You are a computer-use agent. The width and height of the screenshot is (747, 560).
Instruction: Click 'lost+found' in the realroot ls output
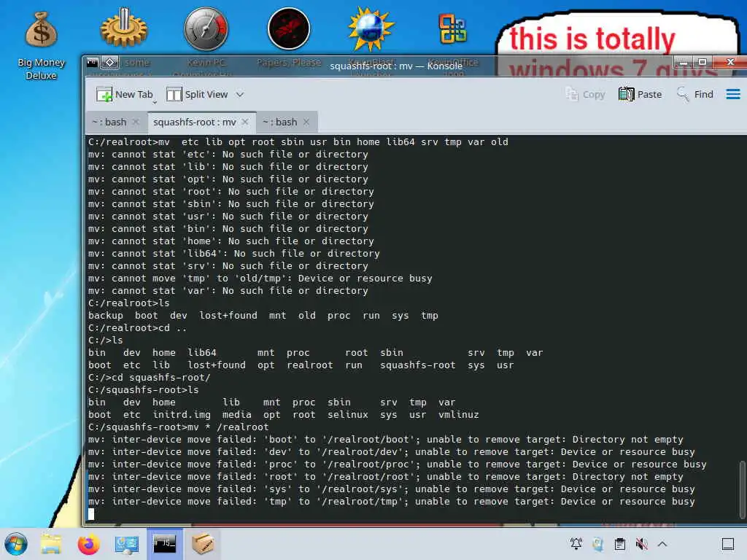[228, 316]
